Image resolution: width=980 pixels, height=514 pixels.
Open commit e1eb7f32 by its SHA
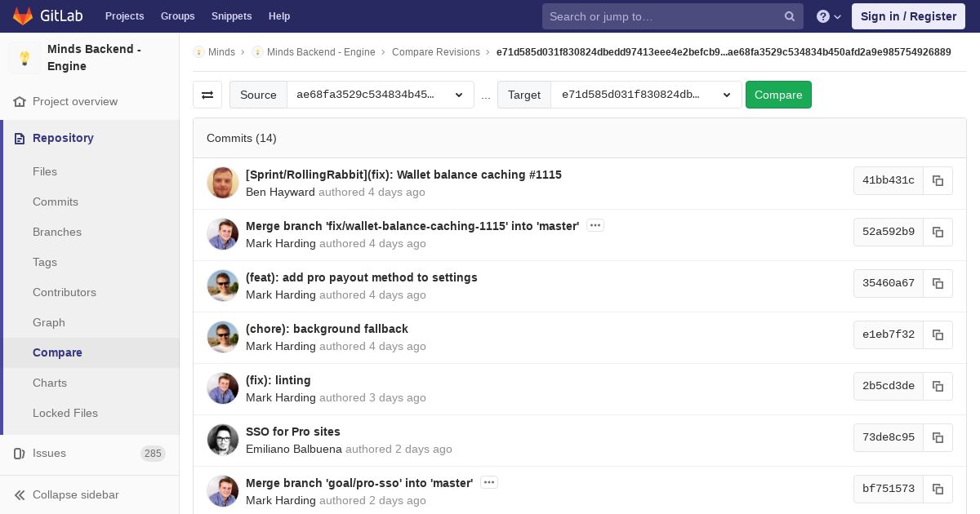click(889, 335)
